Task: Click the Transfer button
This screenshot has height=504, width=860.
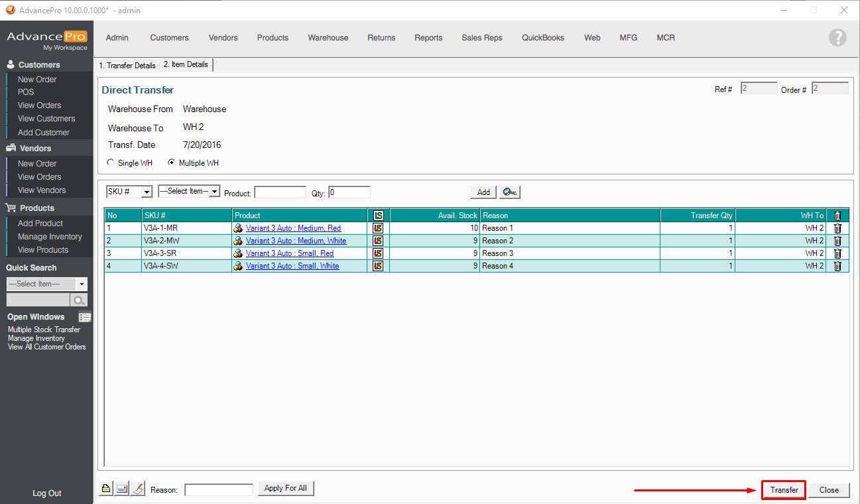Action: (x=784, y=490)
